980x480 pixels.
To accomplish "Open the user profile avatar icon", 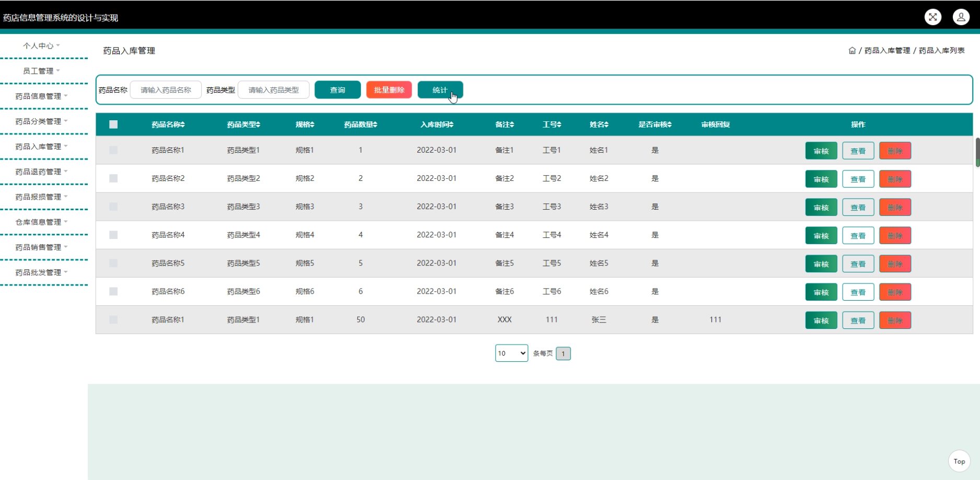I will pos(961,17).
